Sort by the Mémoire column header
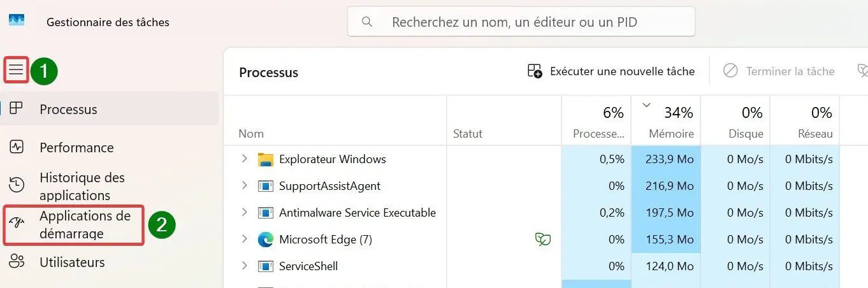This screenshot has height=288, width=868. tap(665, 120)
